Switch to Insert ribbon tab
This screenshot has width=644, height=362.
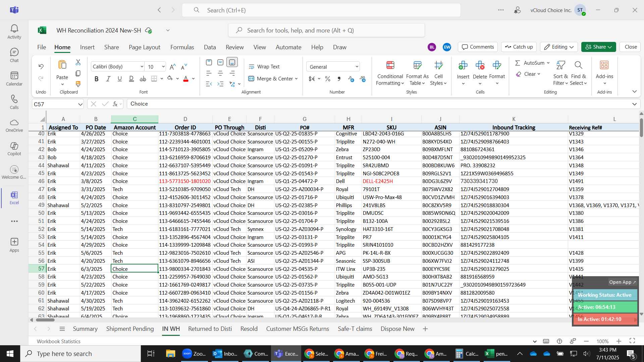87,47
